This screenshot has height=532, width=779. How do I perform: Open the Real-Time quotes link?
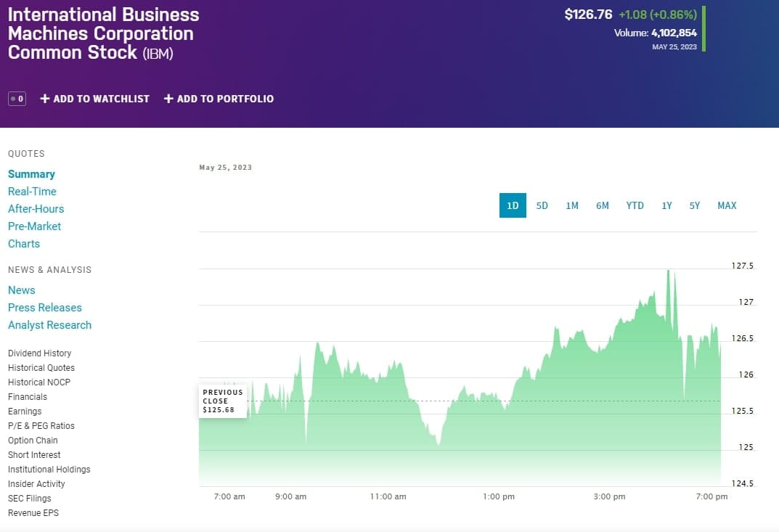click(32, 192)
